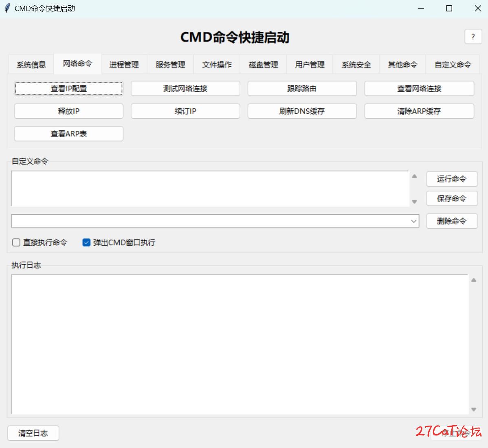Select the 磁盘管理 tab

pos(263,65)
